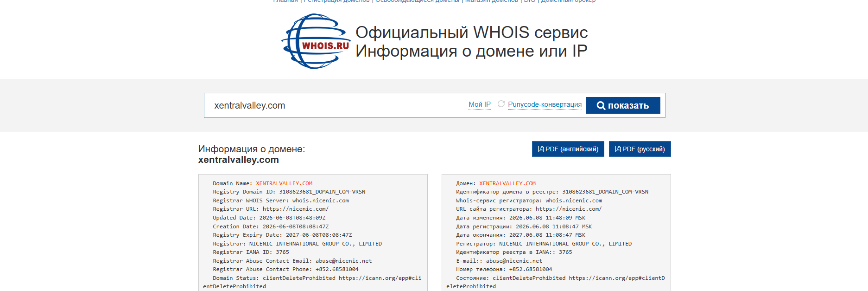Click the Номер телефона row

[x=504, y=269]
